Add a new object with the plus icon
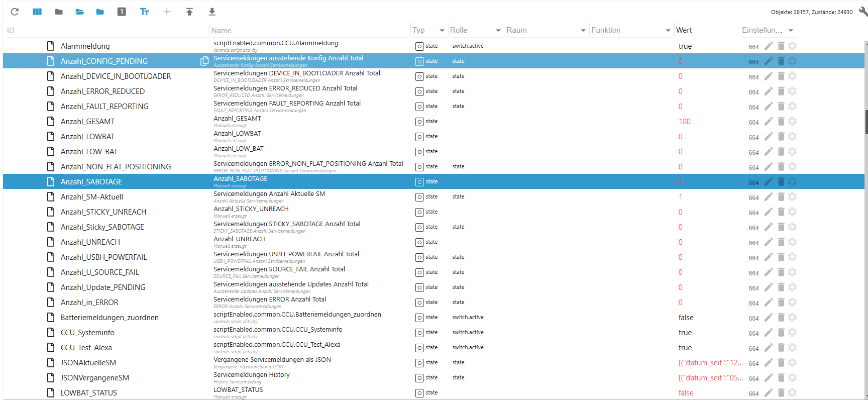Screen dimensions: 868x400 (167, 12)
